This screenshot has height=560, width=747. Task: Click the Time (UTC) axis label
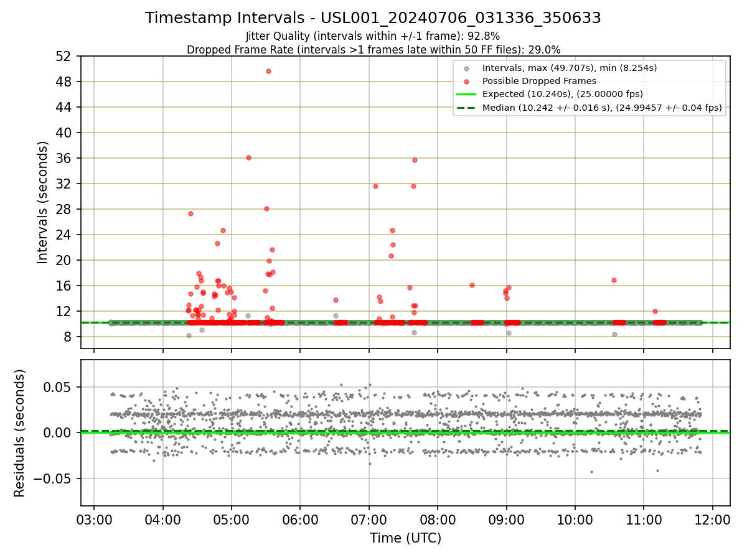click(405, 538)
